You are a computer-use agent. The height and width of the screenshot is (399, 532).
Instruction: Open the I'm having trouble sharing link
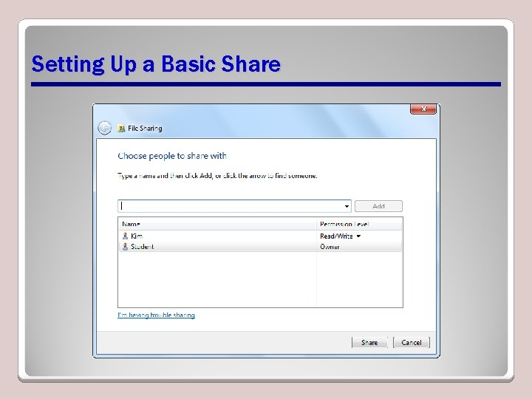[156, 316]
